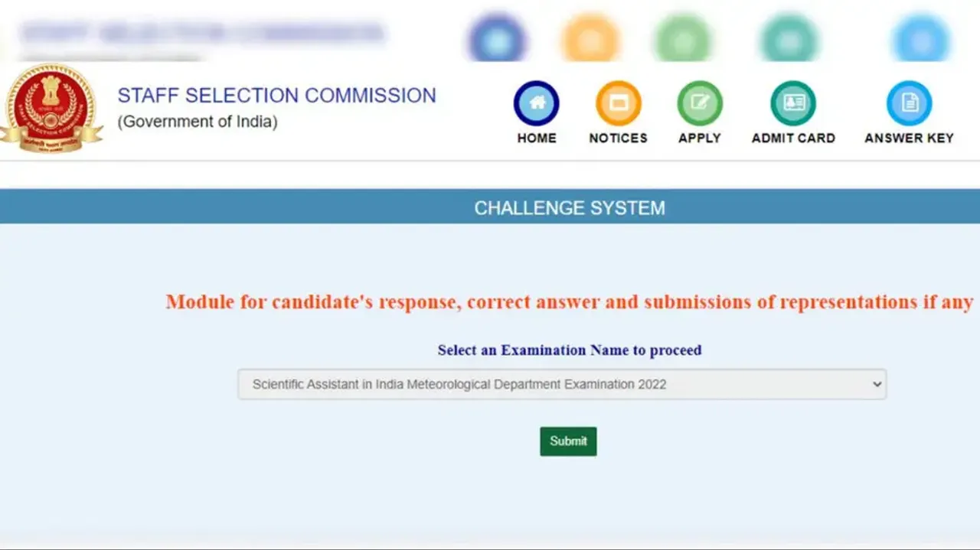Viewport: 980px width, 550px height.
Task: Click the Staff Selection Commission title
Action: point(276,96)
